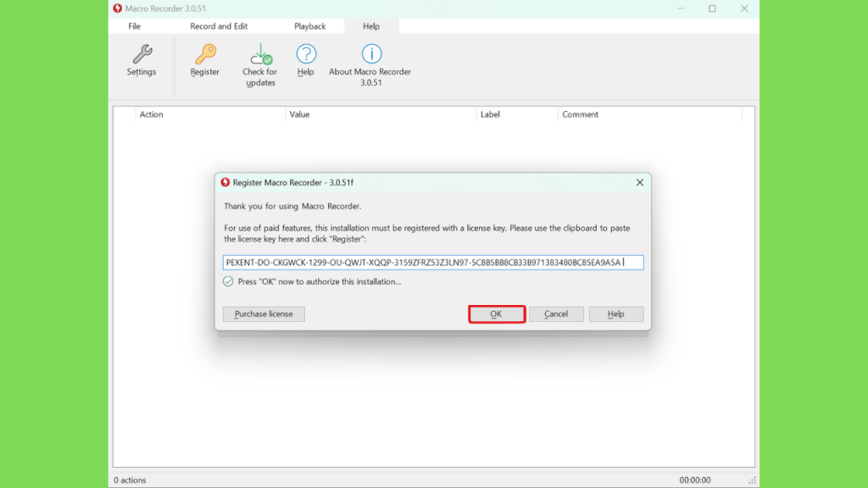Focus the license key input field
This screenshot has height=488, width=868.
click(x=433, y=263)
